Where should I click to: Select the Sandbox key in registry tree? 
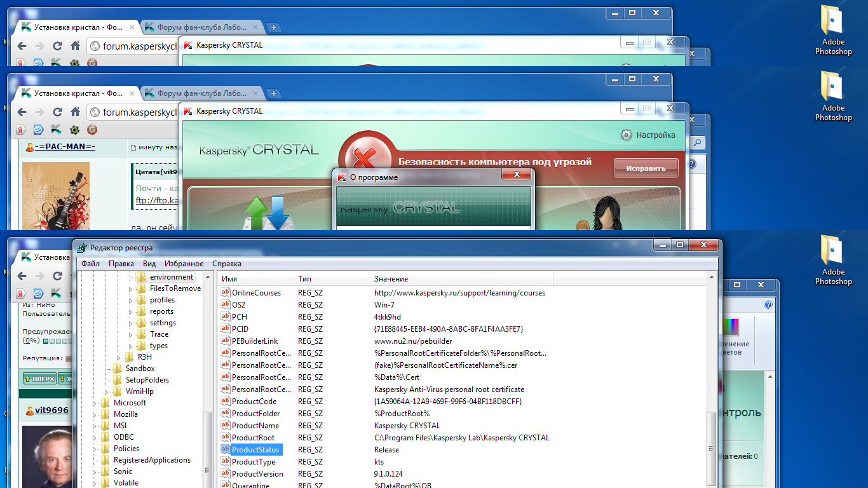[x=140, y=369]
